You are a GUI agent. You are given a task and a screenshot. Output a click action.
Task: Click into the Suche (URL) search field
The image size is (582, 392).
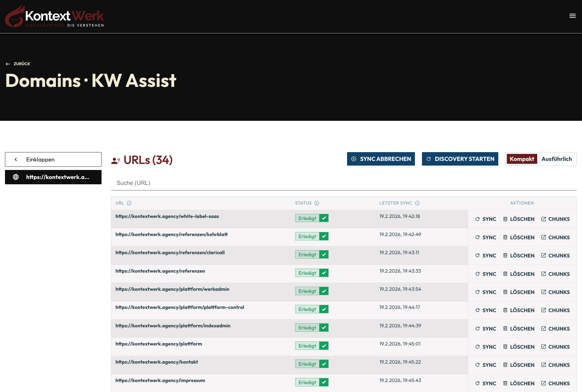205,183
